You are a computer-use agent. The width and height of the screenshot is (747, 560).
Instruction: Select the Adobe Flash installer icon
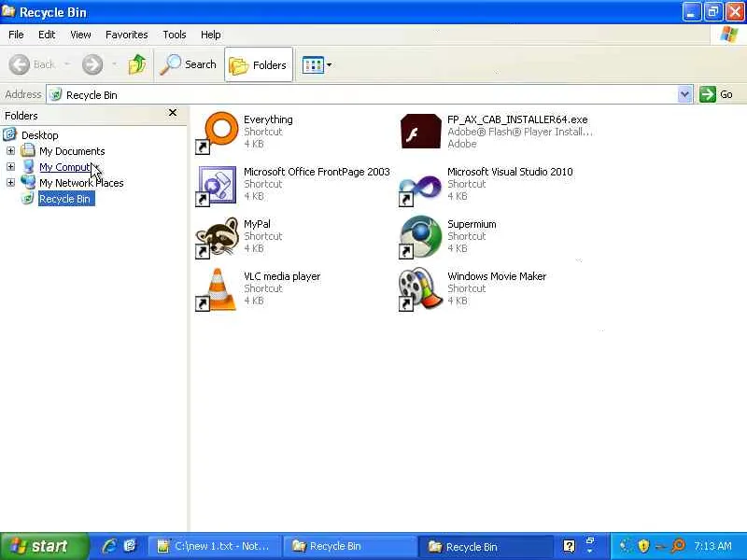(421, 132)
